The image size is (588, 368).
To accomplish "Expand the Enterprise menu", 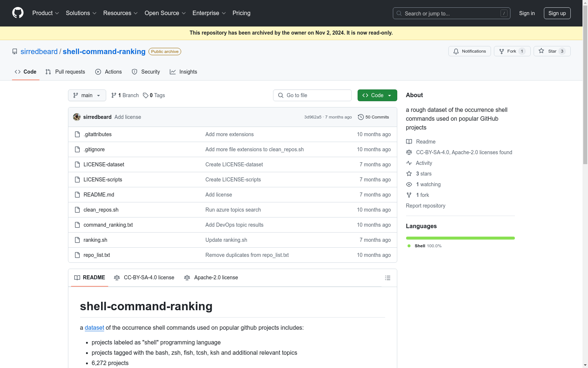I will tap(209, 13).
